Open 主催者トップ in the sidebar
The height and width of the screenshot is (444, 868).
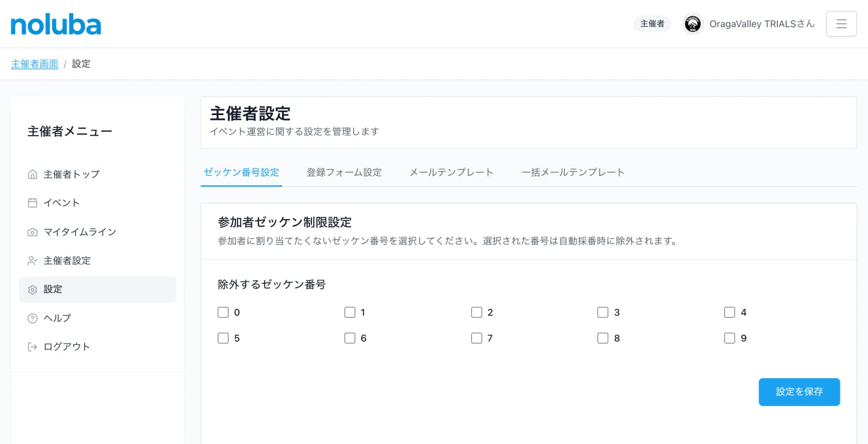pyautogui.click(x=98, y=174)
